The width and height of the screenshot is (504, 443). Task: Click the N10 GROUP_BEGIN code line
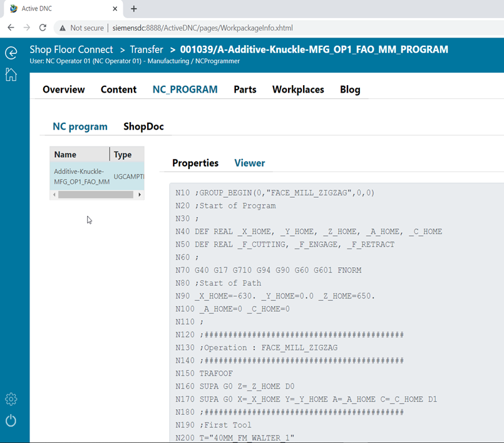pyautogui.click(x=275, y=193)
